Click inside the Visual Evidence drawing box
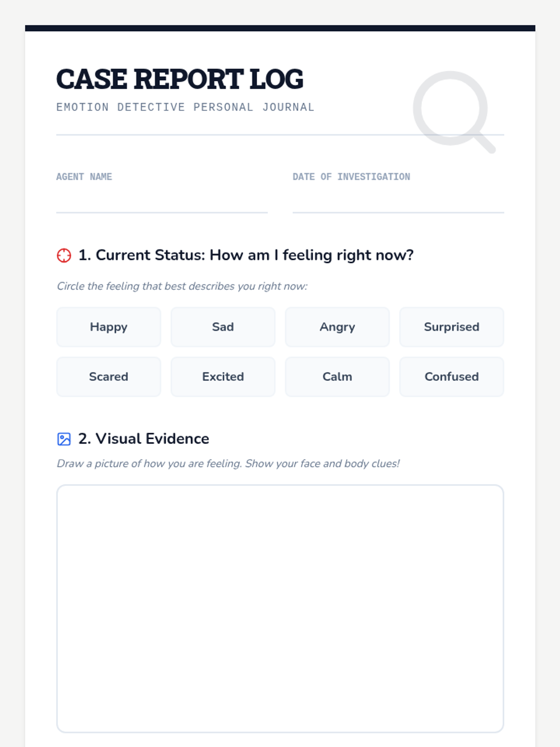The image size is (560, 747). tap(280, 608)
